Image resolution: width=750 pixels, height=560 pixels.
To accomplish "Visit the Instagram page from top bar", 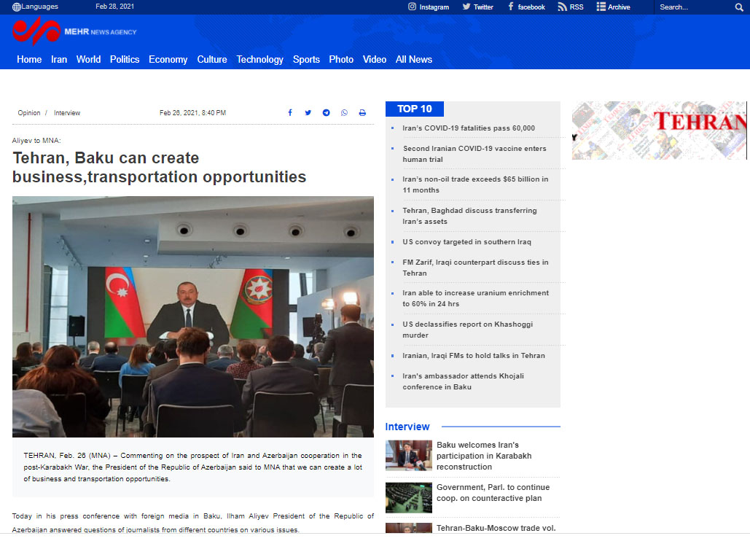I will tap(429, 7).
